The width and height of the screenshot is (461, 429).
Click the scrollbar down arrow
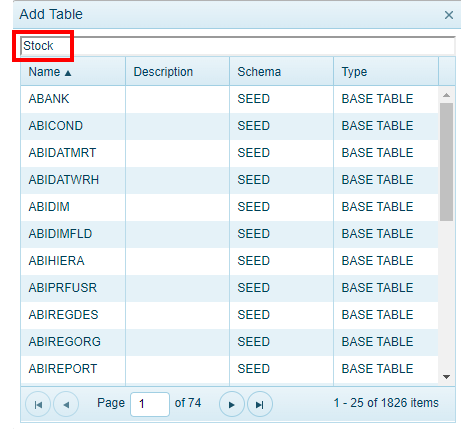(x=446, y=377)
